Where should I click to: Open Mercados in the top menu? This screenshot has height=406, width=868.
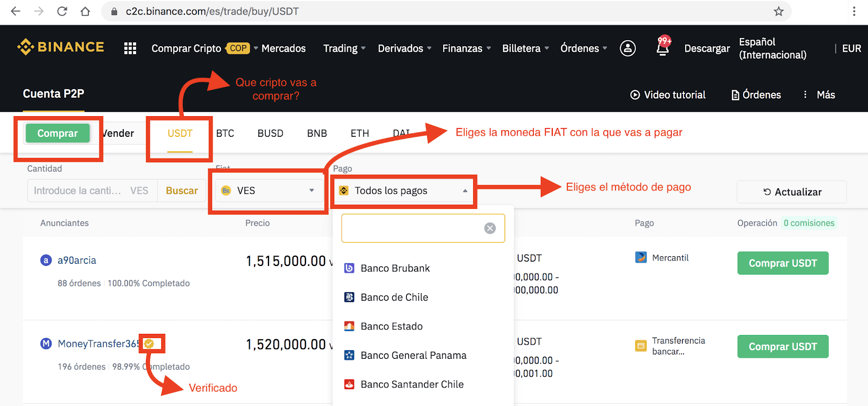(x=284, y=48)
